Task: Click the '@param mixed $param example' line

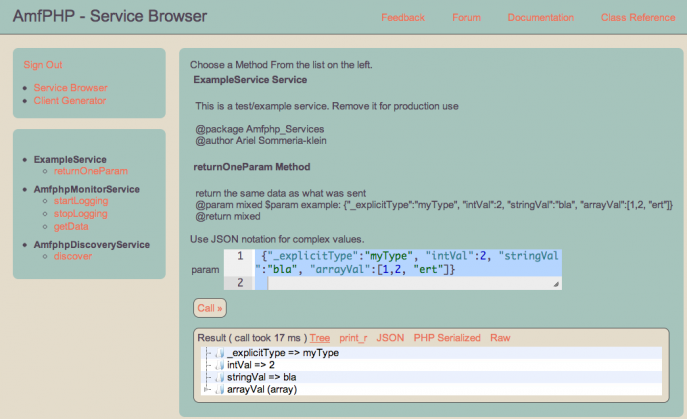Action: tap(434, 205)
